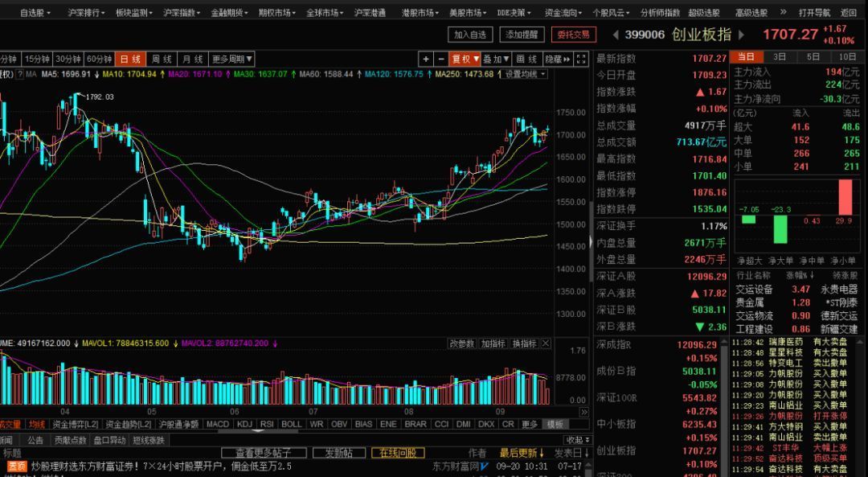
Task: Expand the 设置均线 dropdown
Action: point(525,74)
